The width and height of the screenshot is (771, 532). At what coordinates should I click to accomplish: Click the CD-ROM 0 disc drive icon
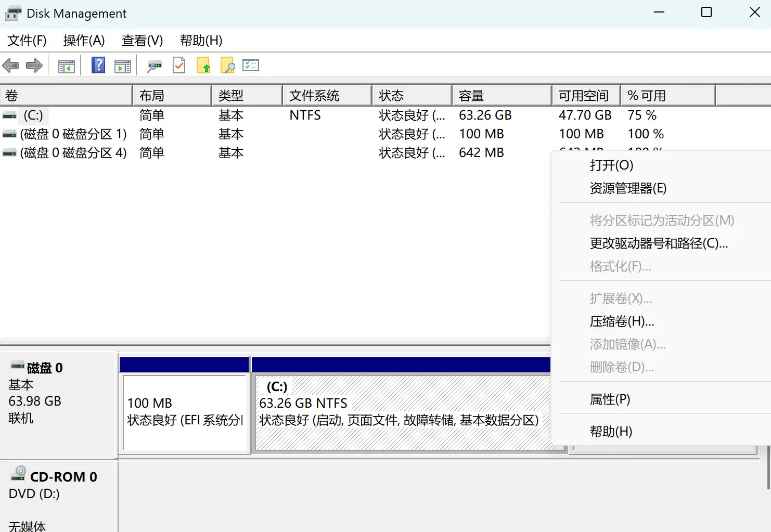[x=18, y=473]
